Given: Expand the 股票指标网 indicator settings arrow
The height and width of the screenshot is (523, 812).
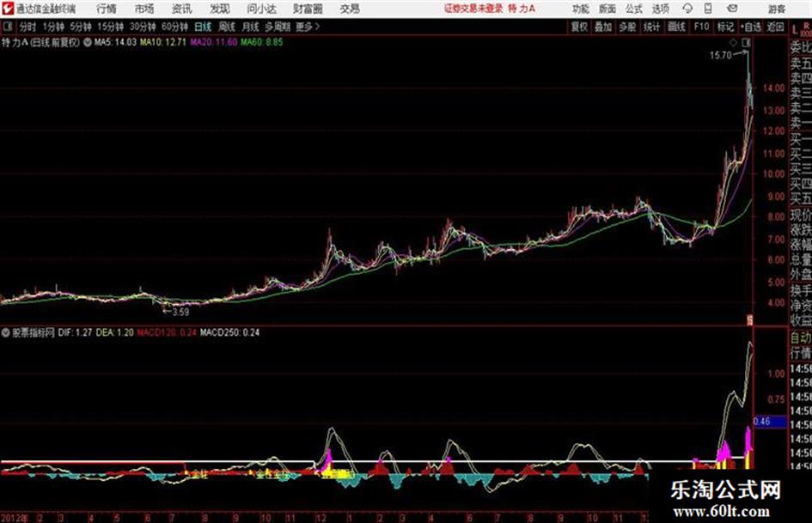Looking at the screenshot, I should (x=6, y=333).
